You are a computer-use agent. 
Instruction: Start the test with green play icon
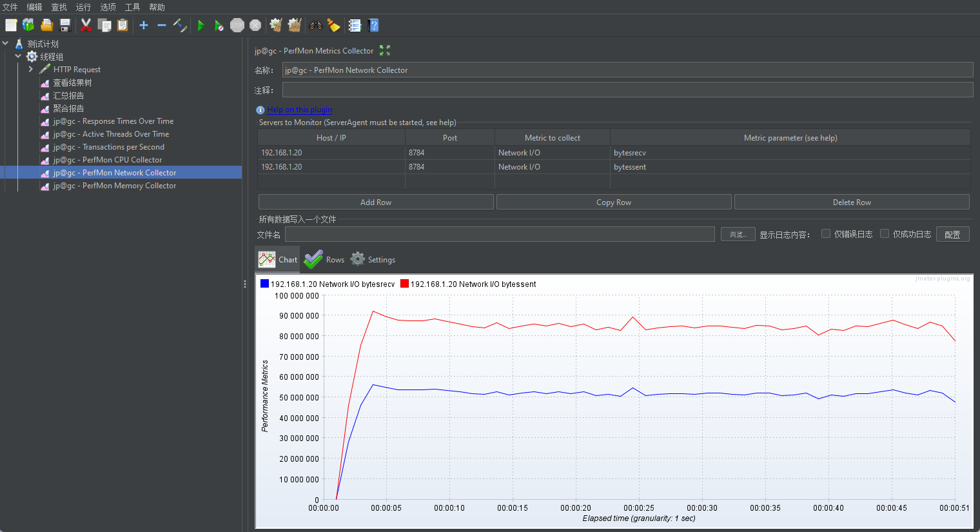[201, 25]
